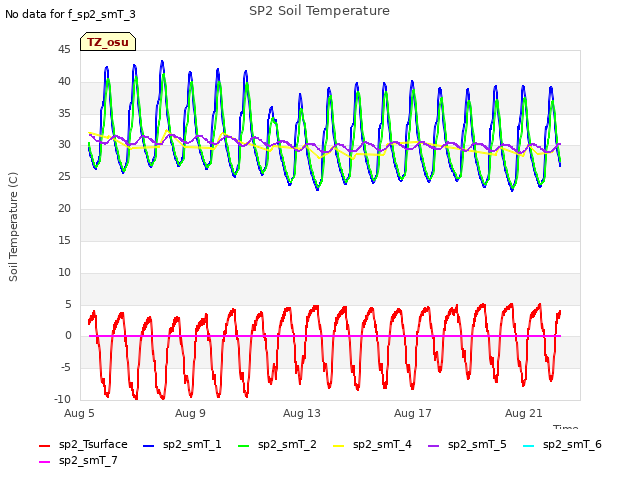The image size is (640, 480).
Task: Click the TZ_osu annotation label
Action: click(108, 42)
